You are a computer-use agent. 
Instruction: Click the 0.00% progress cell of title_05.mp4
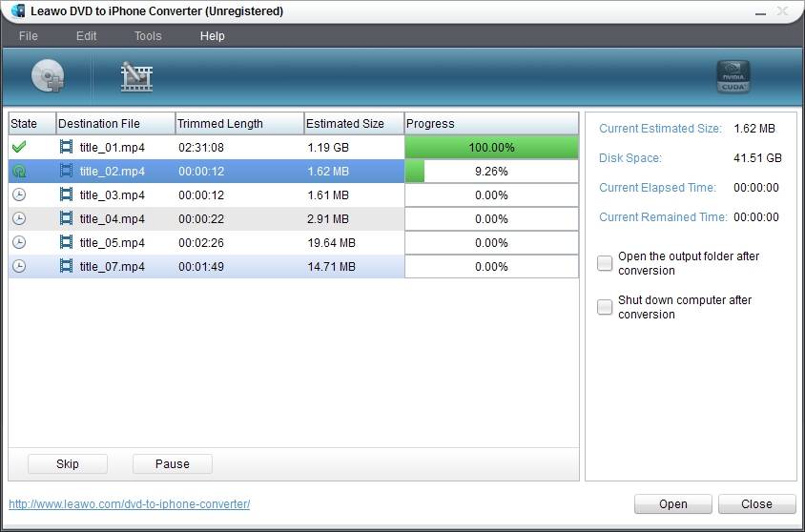491,243
